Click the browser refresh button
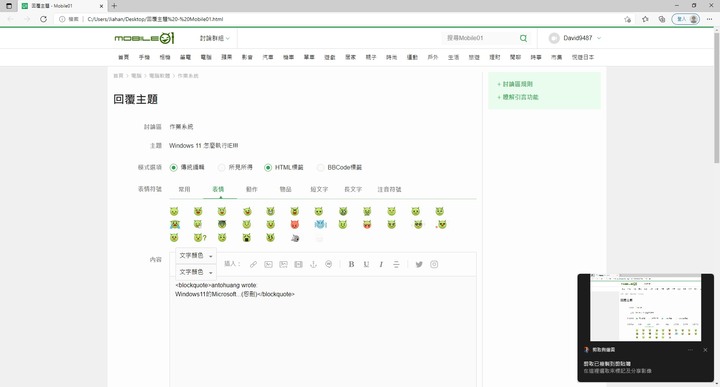 43,19
